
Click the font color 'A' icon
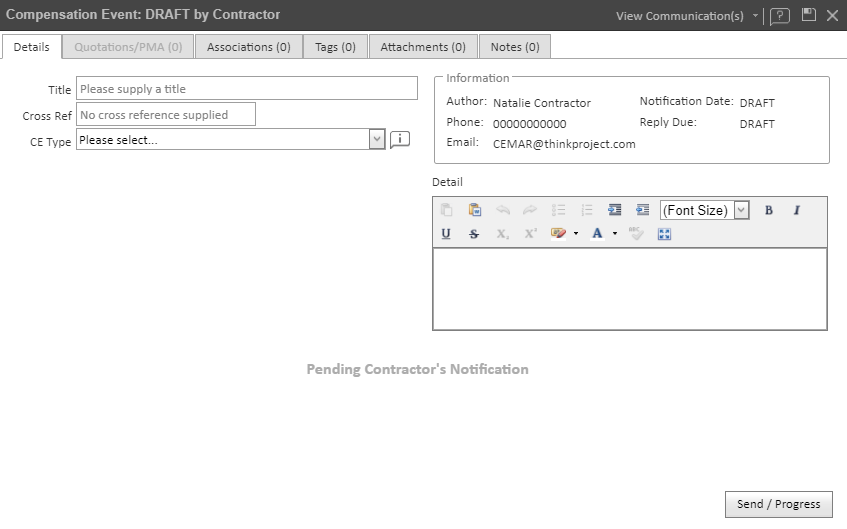[x=597, y=234]
